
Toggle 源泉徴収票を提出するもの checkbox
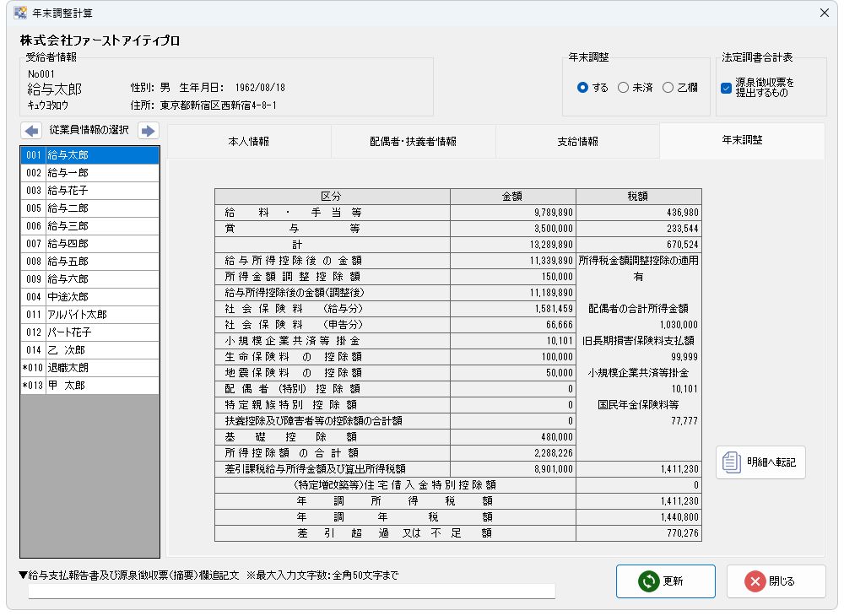tap(726, 88)
